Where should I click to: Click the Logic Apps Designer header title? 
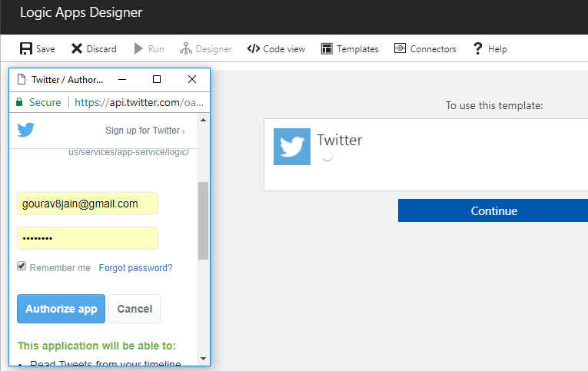click(x=81, y=12)
